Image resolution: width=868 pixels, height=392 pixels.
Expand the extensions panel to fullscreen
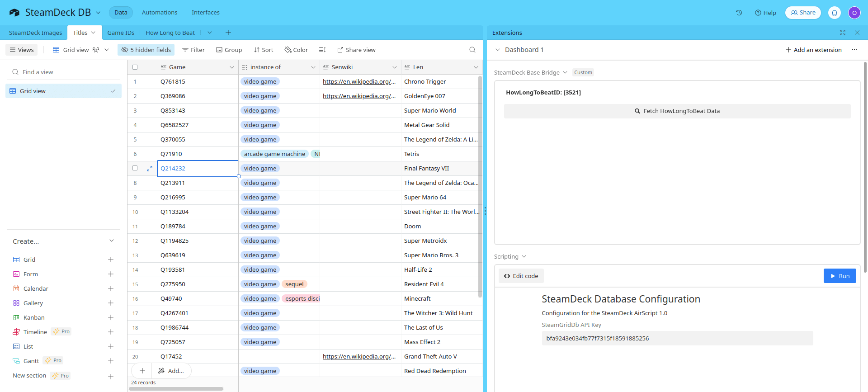(843, 33)
